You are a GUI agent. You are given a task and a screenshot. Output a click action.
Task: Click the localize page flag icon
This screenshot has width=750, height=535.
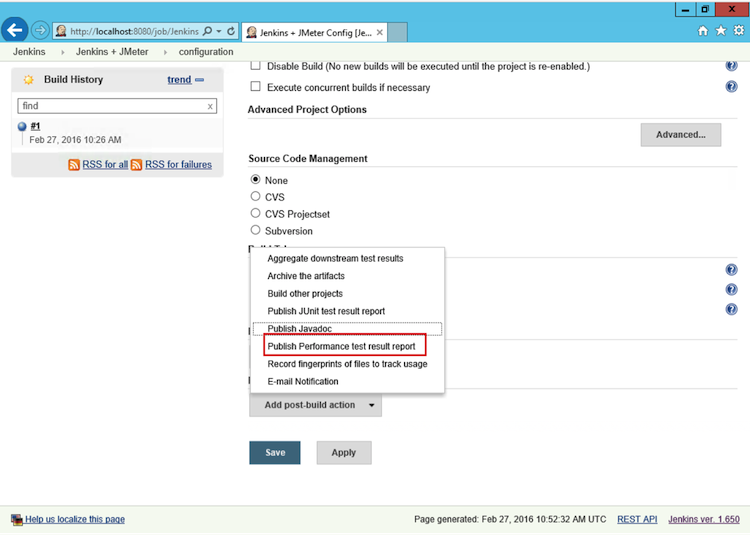17,520
